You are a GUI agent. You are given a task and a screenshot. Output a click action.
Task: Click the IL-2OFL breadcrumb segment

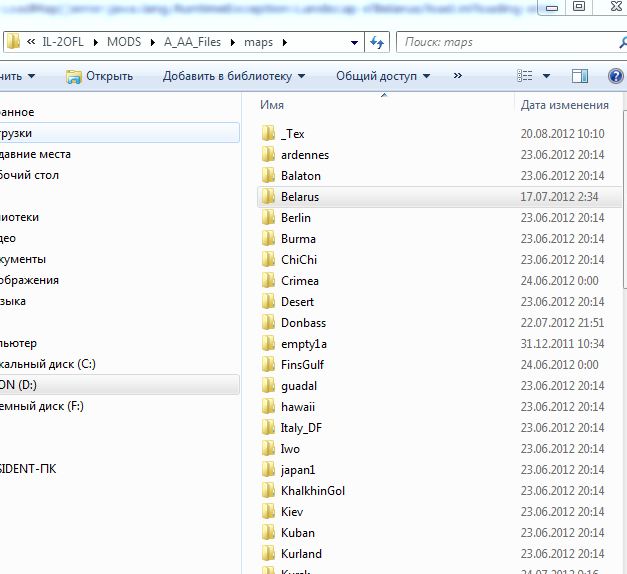point(63,42)
